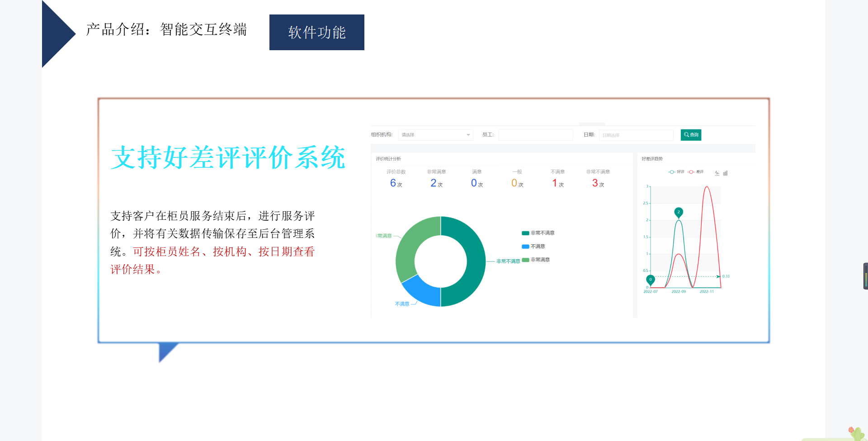This screenshot has width=868, height=441.
Task: Toggle 非常不满意 legend in donut chart
Action: [538, 233]
